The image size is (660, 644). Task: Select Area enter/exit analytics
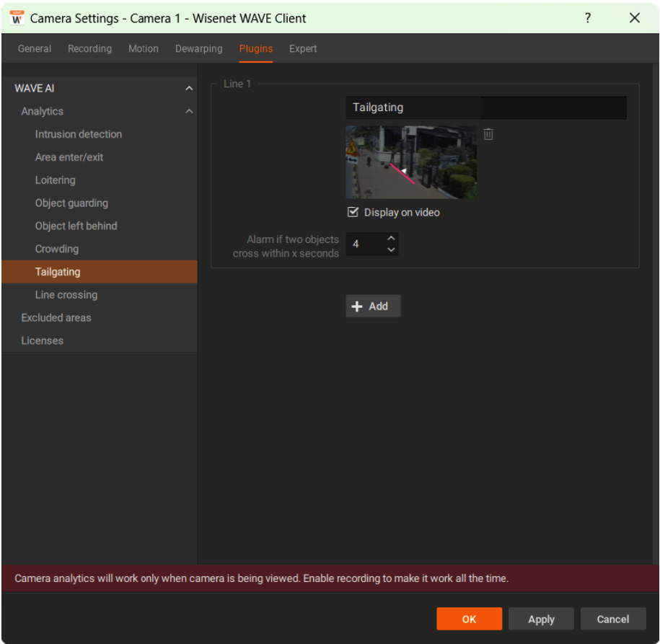pyautogui.click(x=100, y=157)
